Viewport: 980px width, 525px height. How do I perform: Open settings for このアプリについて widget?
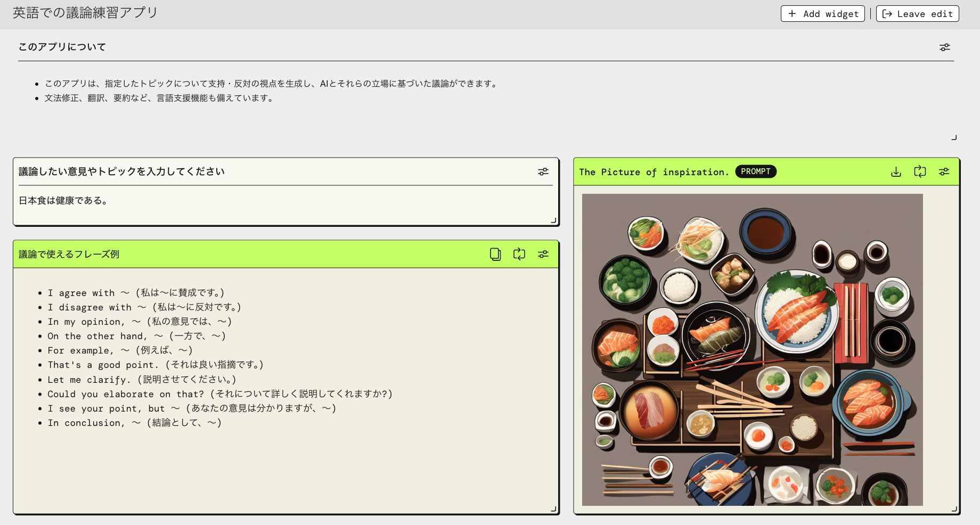click(x=944, y=47)
